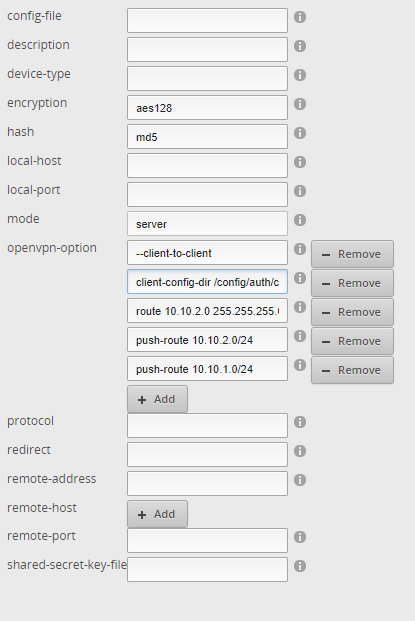Add a remote-host entry

pos(157,514)
